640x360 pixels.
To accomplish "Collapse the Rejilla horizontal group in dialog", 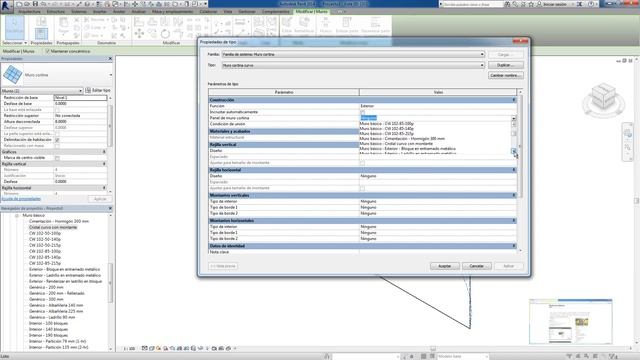I will tap(514, 170).
